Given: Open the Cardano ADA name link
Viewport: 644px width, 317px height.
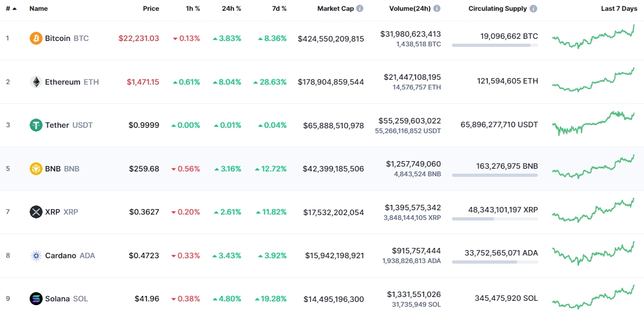Looking at the screenshot, I should (x=70, y=256).
